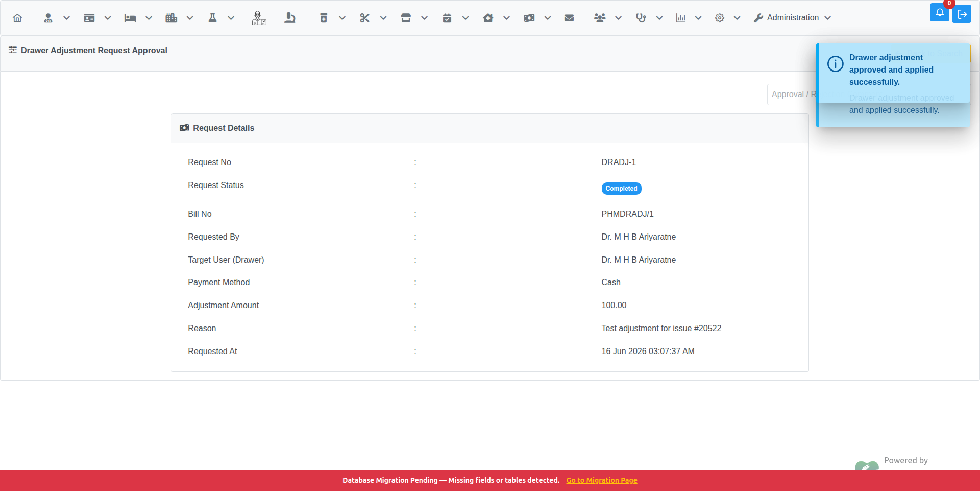
Task: Expand dropdown arrow beside scissors icon
Action: 383,18
